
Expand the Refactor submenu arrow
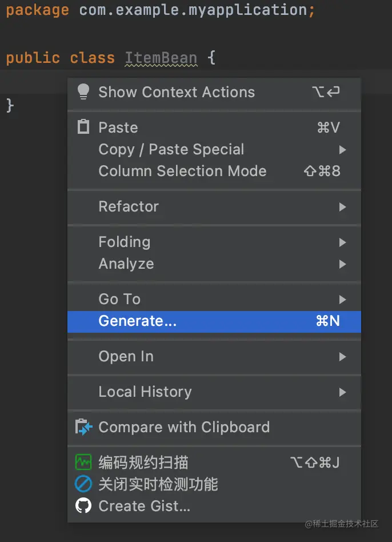click(x=342, y=207)
